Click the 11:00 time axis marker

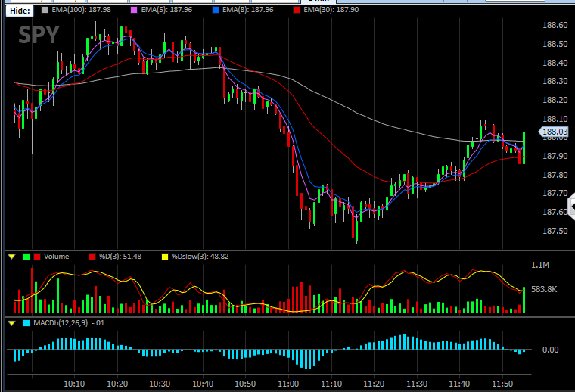(288, 384)
